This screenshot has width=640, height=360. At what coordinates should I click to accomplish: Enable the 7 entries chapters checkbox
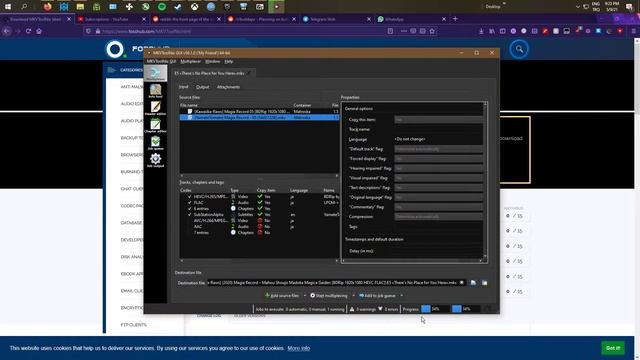click(189, 232)
